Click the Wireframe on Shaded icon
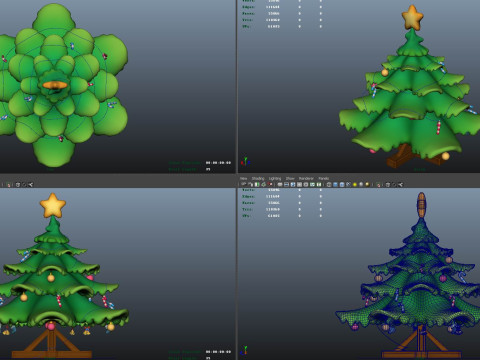The width and height of the screenshot is (480, 360). click(x=348, y=184)
